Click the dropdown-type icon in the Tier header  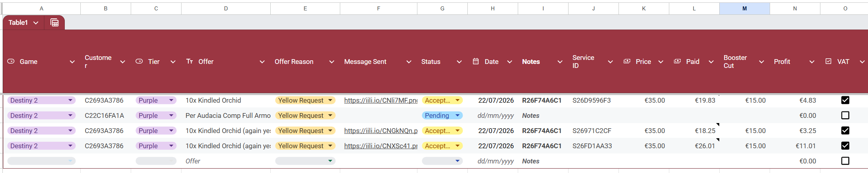[139, 62]
